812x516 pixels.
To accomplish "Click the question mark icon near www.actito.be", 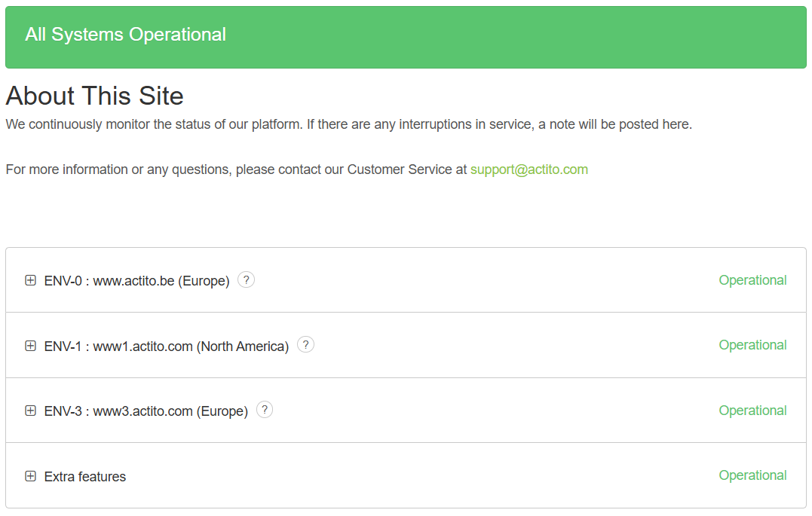I will pos(246,279).
